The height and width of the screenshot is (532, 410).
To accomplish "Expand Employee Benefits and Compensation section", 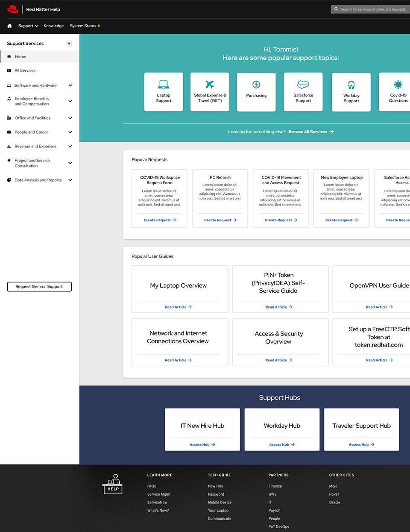I will (70, 101).
